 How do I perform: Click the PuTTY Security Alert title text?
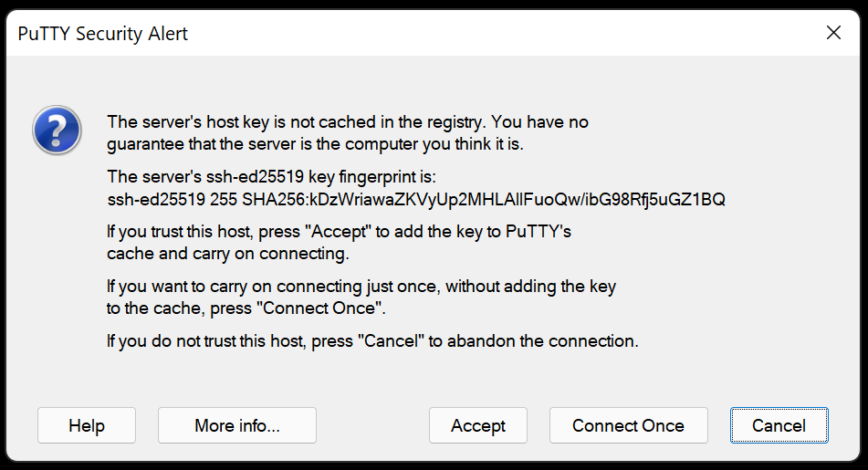103,34
